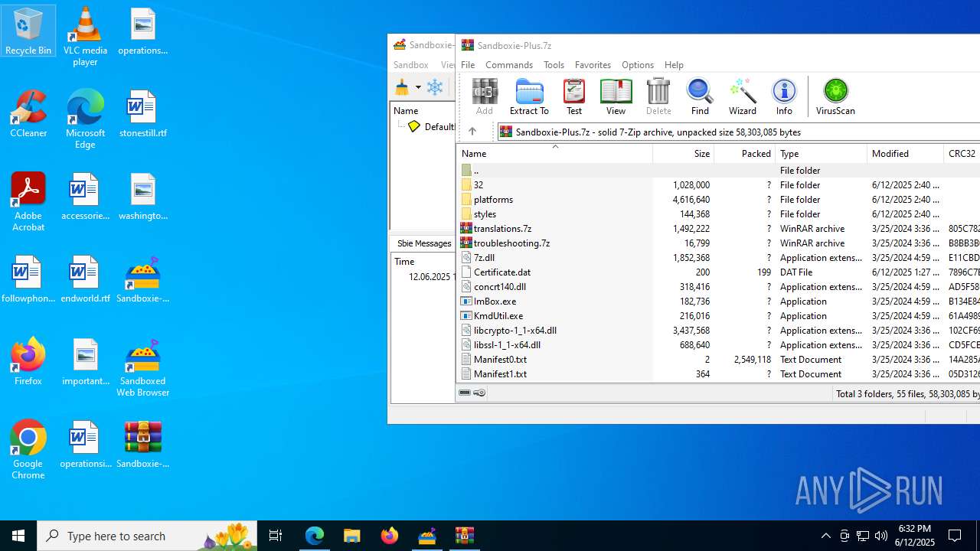Launch the Wizard tool
The width and height of the screenshot is (980, 551).
coord(742,96)
